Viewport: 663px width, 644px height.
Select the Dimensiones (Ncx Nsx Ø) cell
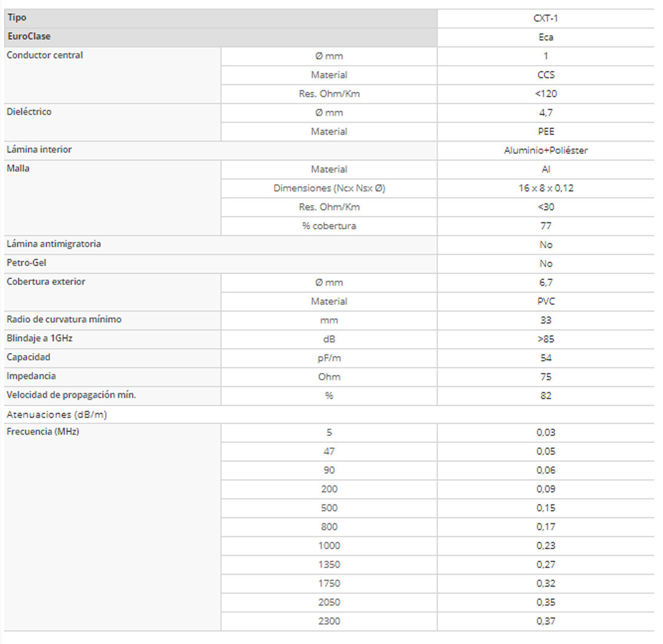[329, 188]
